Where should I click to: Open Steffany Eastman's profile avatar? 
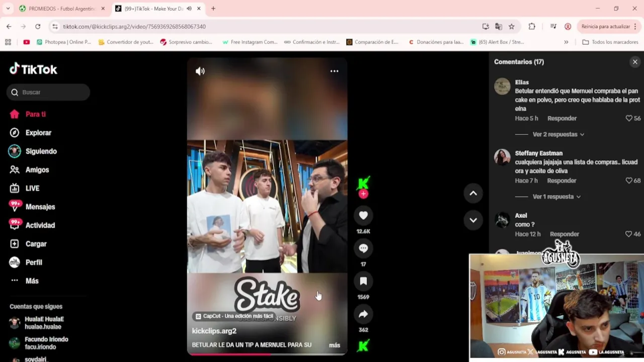pos(502,157)
